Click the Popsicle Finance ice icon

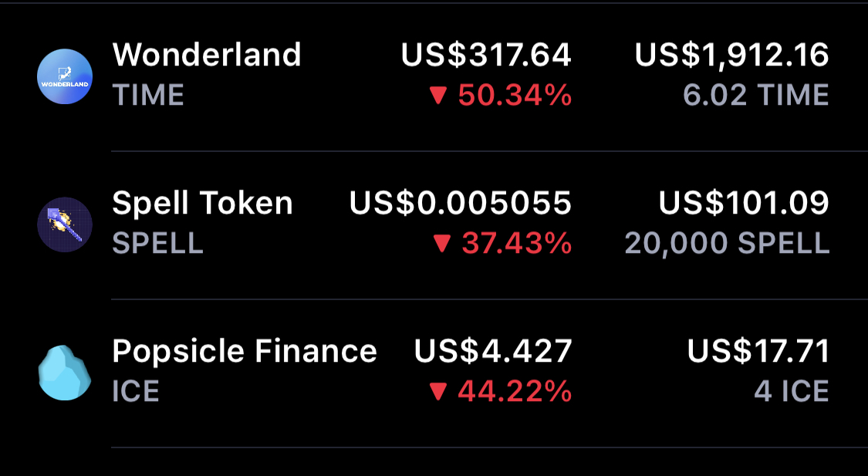click(x=65, y=373)
